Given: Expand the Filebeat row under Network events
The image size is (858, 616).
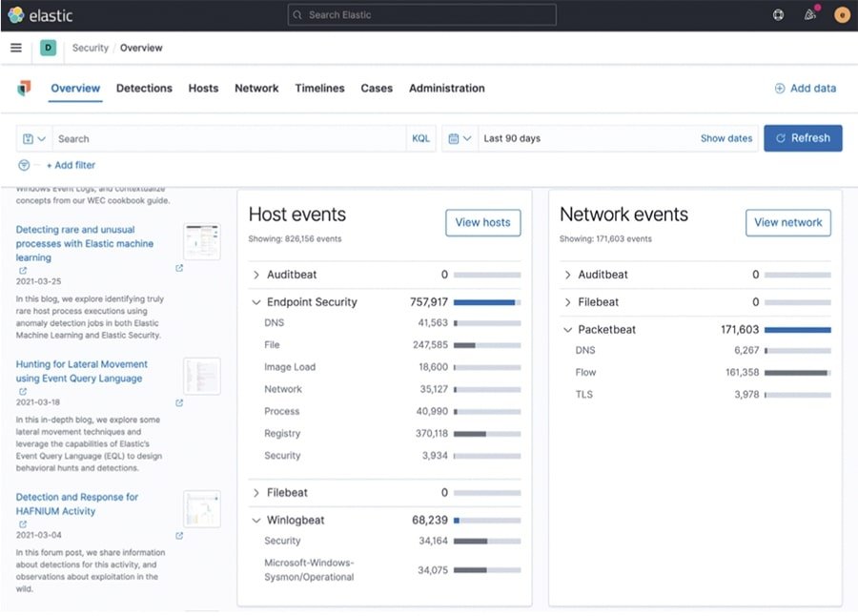Looking at the screenshot, I should 569,302.
